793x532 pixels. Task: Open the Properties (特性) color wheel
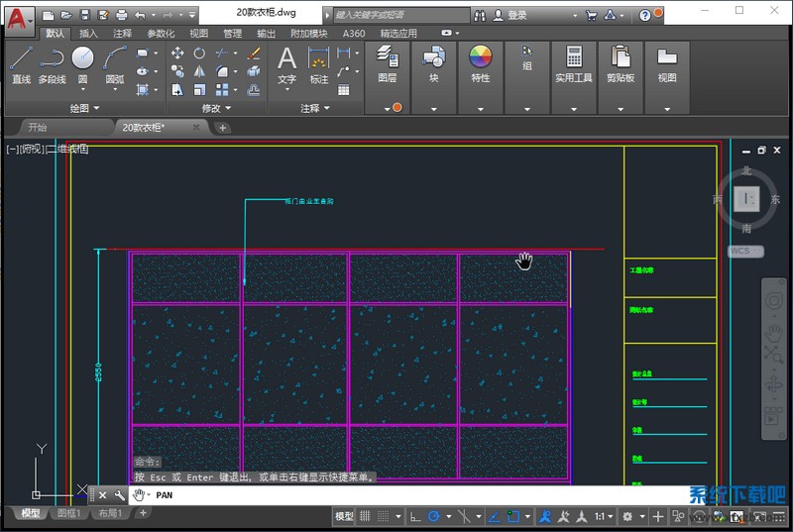point(480,56)
